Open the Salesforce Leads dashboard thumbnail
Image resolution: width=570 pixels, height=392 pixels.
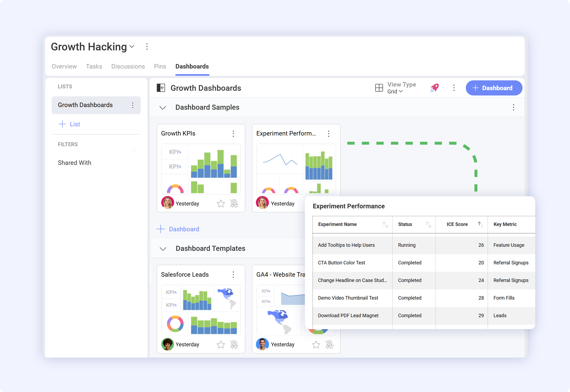point(201,310)
